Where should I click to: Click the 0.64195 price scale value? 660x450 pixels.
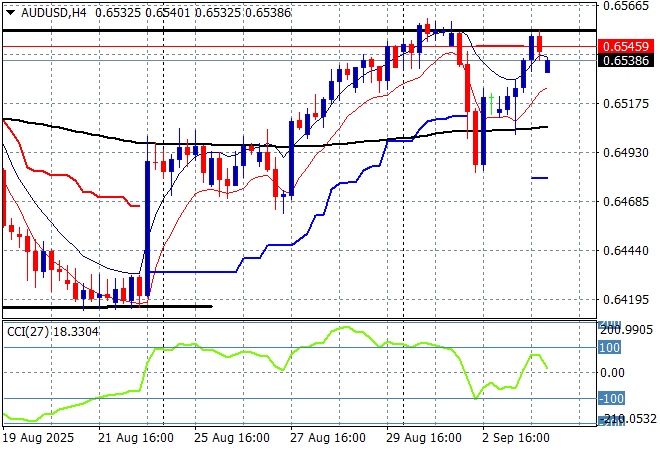[x=626, y=300]
